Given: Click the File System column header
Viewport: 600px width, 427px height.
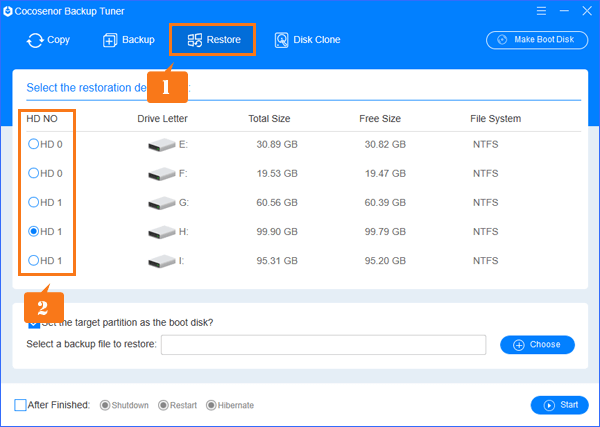Looking at the screenshot, I should point(496,119).
